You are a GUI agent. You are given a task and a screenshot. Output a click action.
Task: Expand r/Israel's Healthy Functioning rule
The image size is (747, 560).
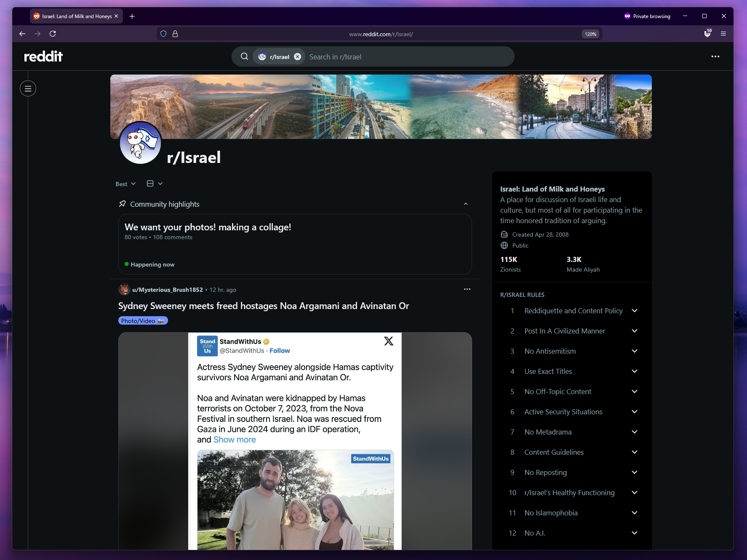coord(635,493)
